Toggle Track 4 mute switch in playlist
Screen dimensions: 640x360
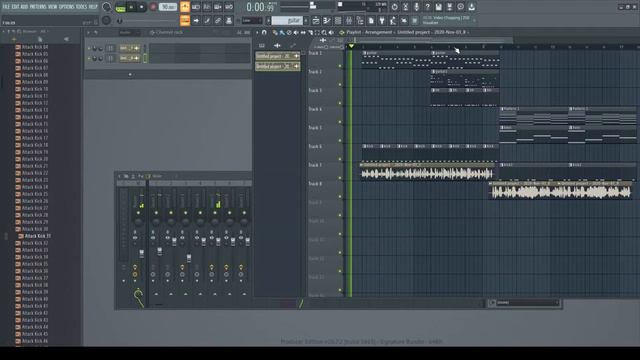tap(340, 122)
